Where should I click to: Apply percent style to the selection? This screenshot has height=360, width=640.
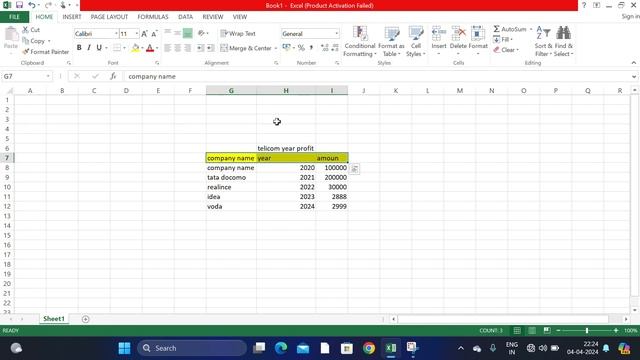point(301,48)
